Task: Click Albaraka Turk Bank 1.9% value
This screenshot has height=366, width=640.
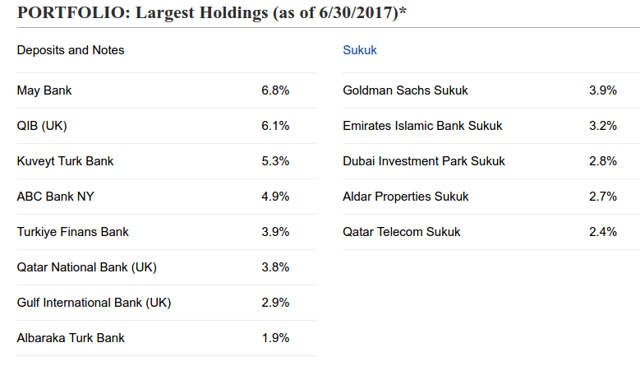Action: pyautogui.click(x=276, y=338)
